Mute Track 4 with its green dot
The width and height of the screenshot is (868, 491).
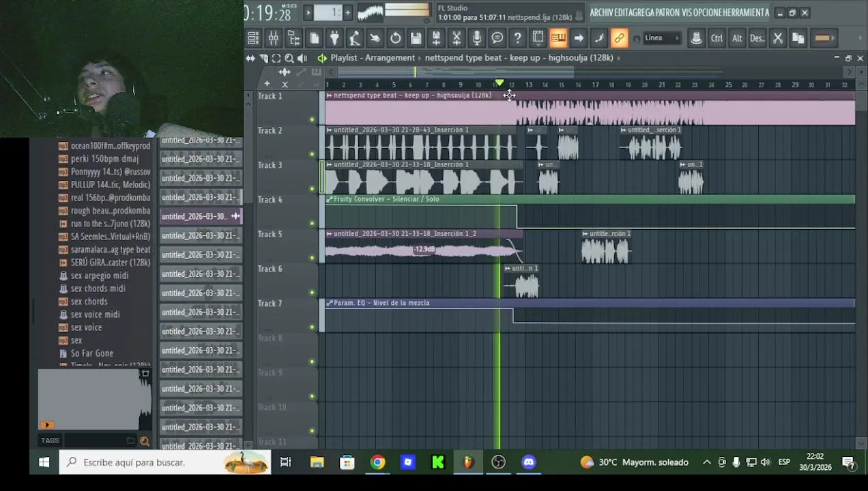(x=312, y=223)
